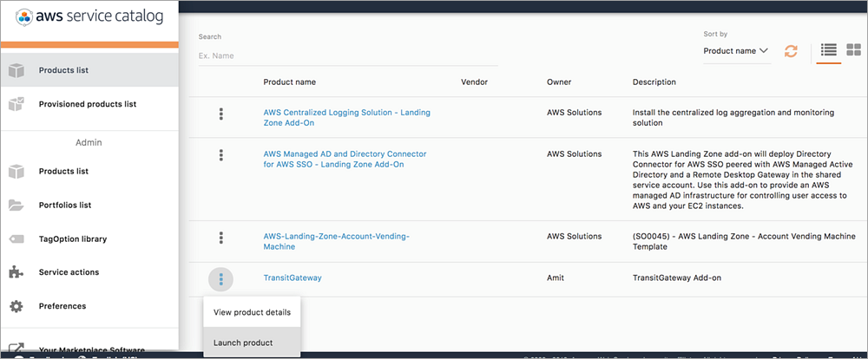
Task: Click AWS Solutions owner in Centralized Logging row
Action: (x=574, y=112)
